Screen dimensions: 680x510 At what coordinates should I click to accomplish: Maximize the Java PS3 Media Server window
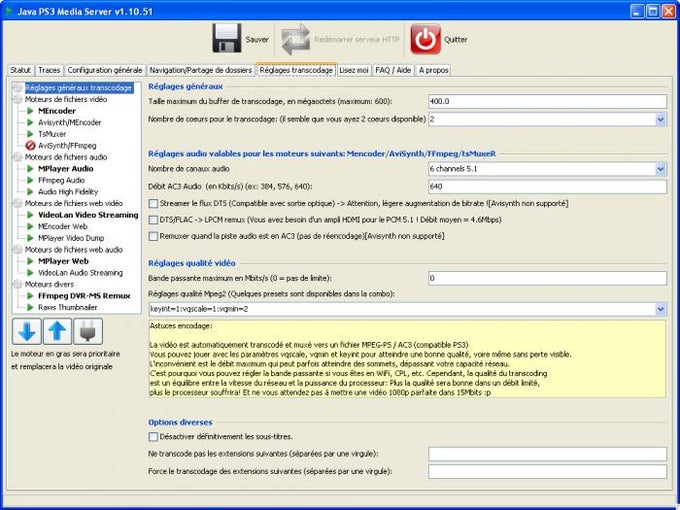point(653,11)
